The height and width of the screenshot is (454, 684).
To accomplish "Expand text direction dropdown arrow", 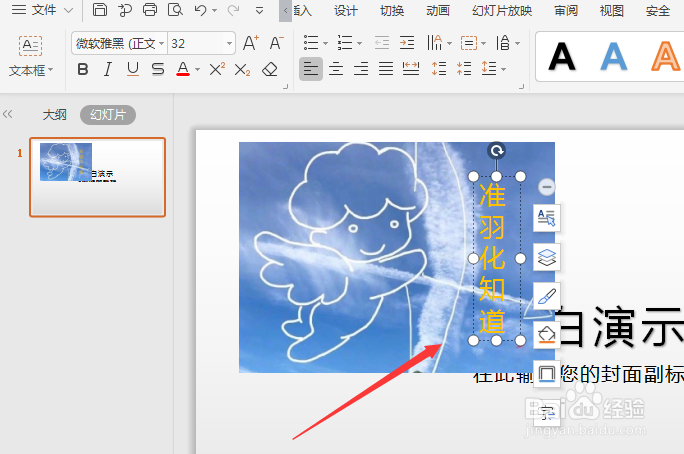I will tap(449, 44).
